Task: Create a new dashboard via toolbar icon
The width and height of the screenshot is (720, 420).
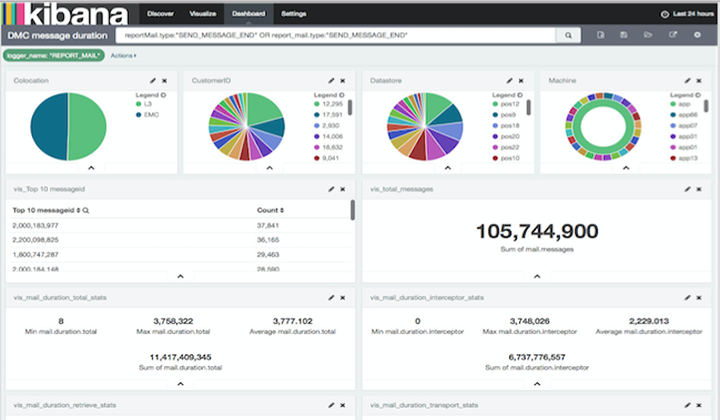Action: pyautogui.click(x=600, y=35)
